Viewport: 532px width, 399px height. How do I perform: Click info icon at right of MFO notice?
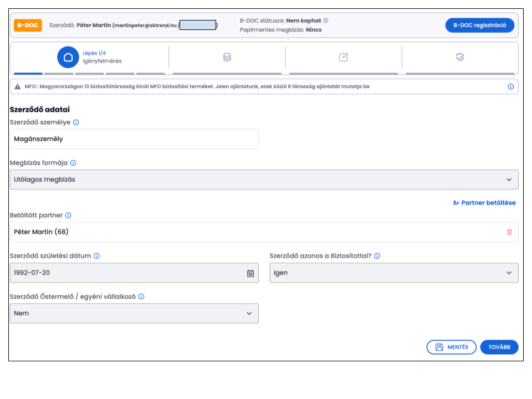(x=510, y=87)
